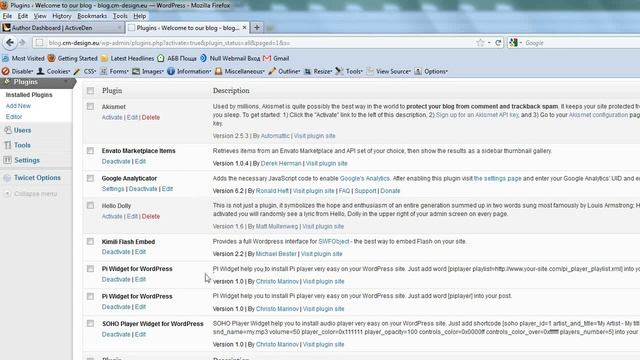Screen dimensions: 640x360
Task: Click Installed Plugins in sidebar
Action: [29, 95]
